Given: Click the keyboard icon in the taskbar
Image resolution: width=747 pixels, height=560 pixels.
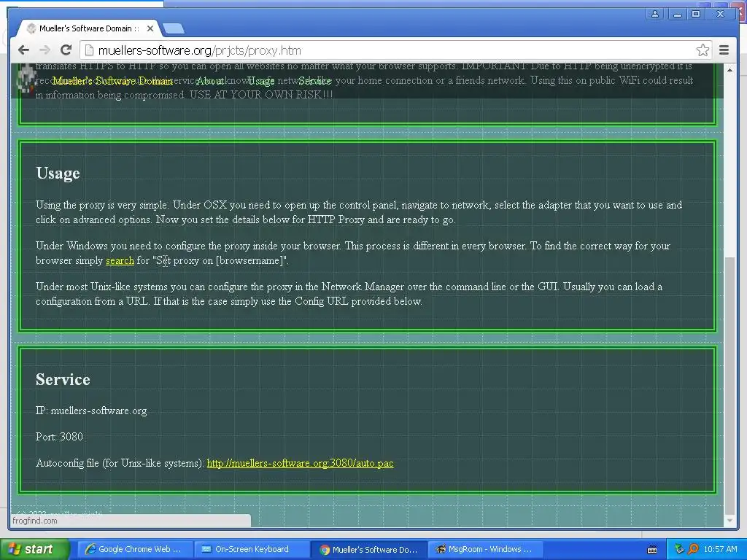Looking at the screenshot, I should click(652, 550).
